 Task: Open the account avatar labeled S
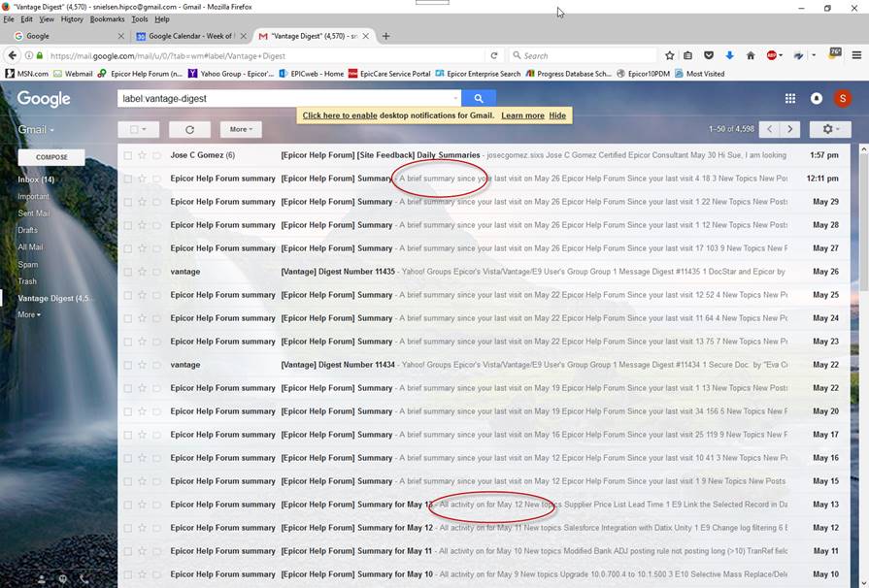pos(843,98)
